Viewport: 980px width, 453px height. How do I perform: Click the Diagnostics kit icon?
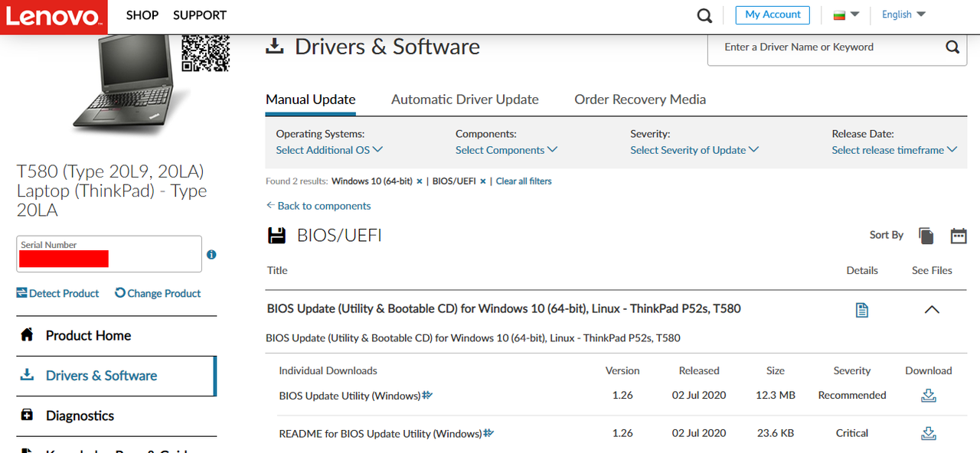(x=27, y=415)
